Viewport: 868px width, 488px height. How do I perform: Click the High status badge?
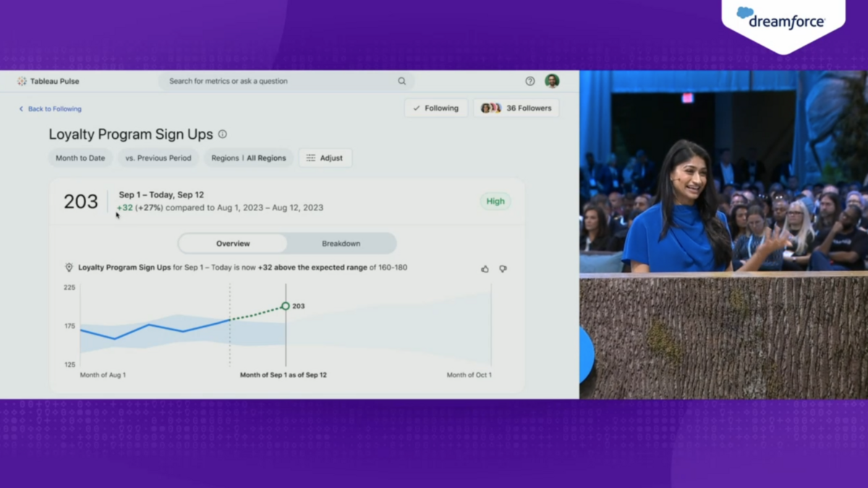(495, 202)
